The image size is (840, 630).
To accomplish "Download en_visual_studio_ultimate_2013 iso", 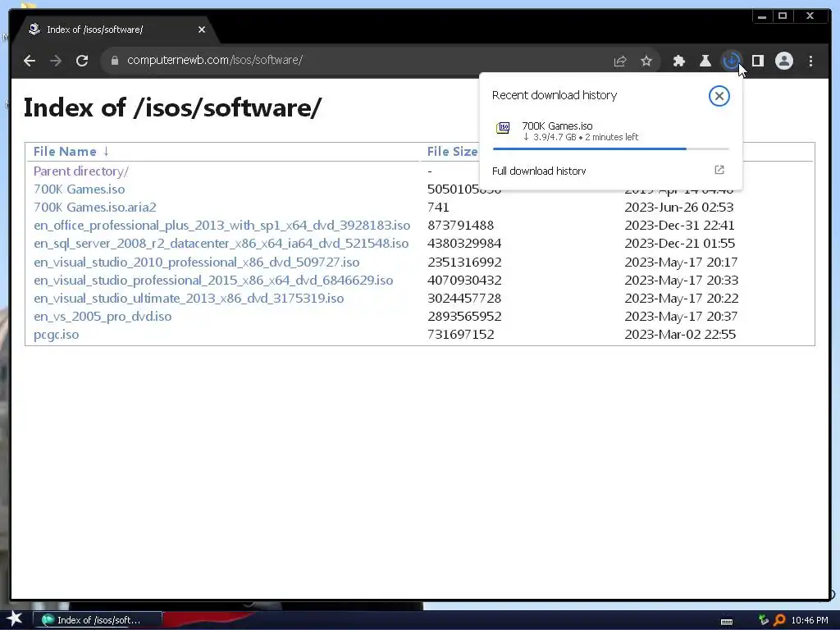I will click(x=189, y=299).
